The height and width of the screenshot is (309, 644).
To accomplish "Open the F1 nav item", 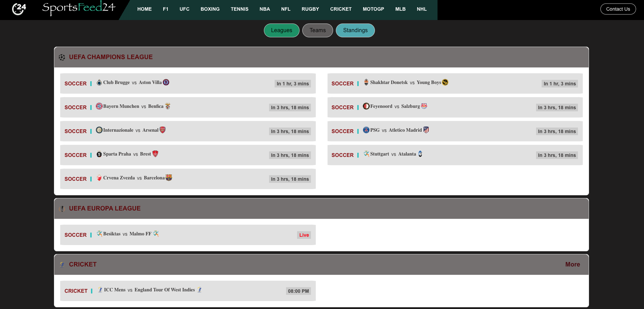I will click(x=166, y=9).
